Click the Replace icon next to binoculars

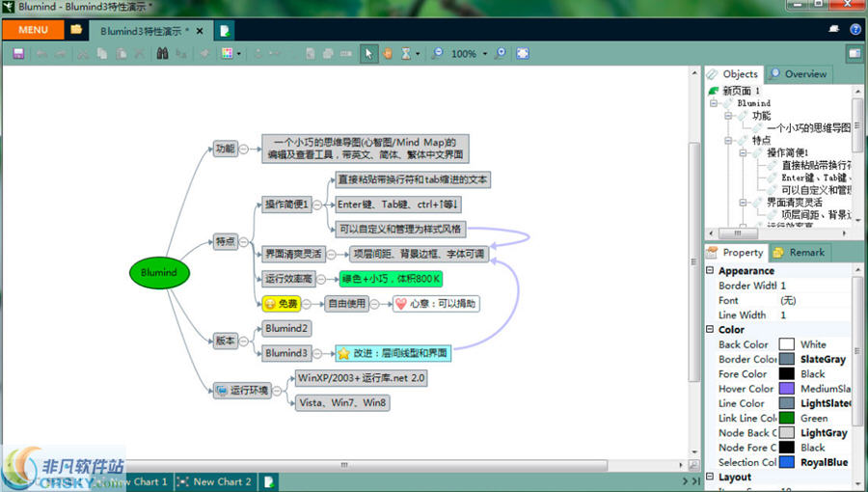click(x=181, y=54)
